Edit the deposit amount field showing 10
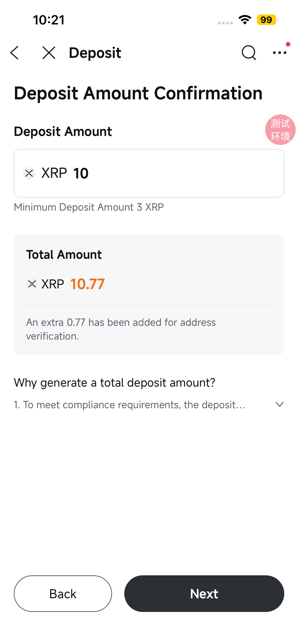Screen dimensions: 298x644 click(x=149, y=173)
